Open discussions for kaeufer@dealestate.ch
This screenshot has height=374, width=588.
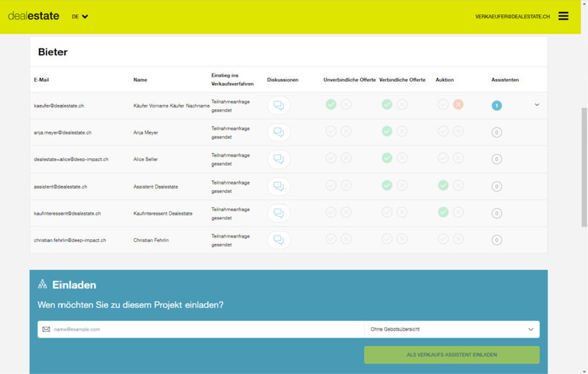pos(278,106)
